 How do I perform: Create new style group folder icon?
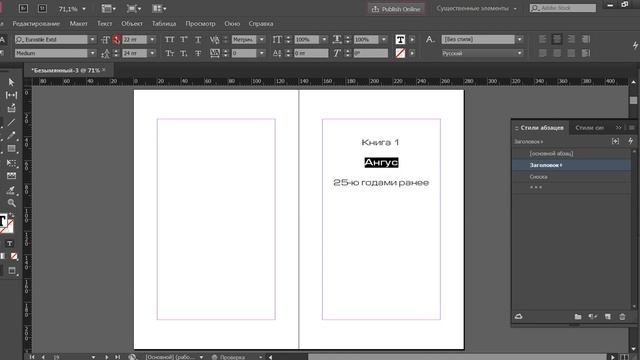point(578,317)
